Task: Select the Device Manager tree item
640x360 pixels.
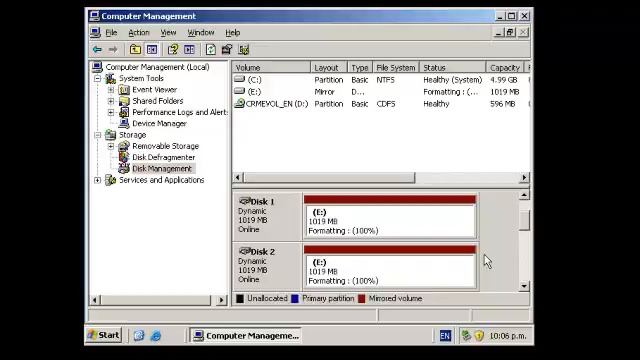Action: [160, 123]
